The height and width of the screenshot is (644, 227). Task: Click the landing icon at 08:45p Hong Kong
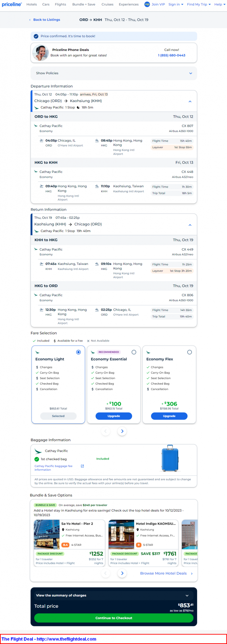click(x=97, y=140)
